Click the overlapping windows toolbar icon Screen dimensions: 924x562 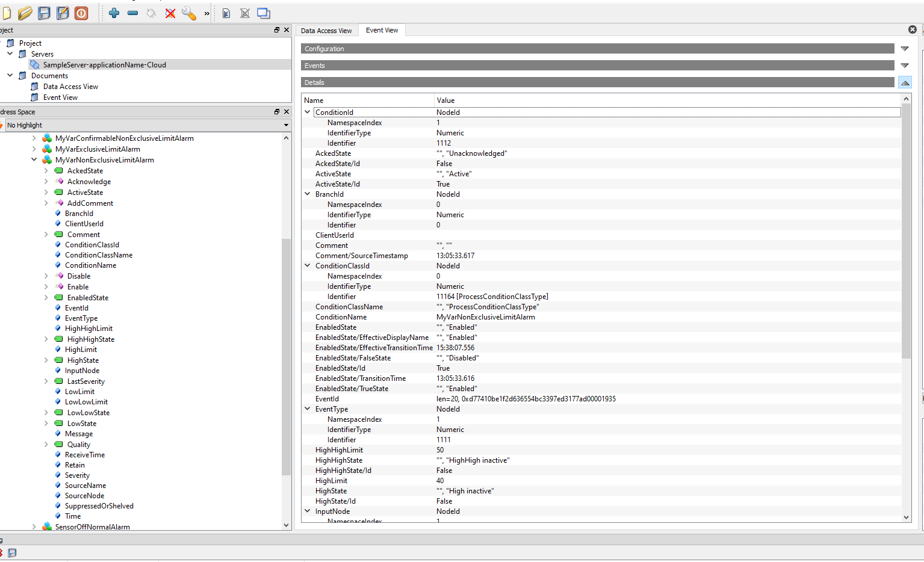[264, 13]
